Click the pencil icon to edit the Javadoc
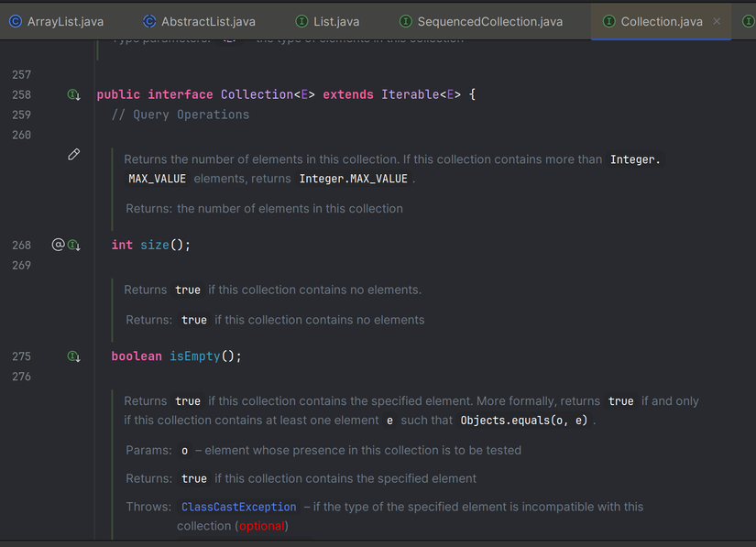 [73, 154]
